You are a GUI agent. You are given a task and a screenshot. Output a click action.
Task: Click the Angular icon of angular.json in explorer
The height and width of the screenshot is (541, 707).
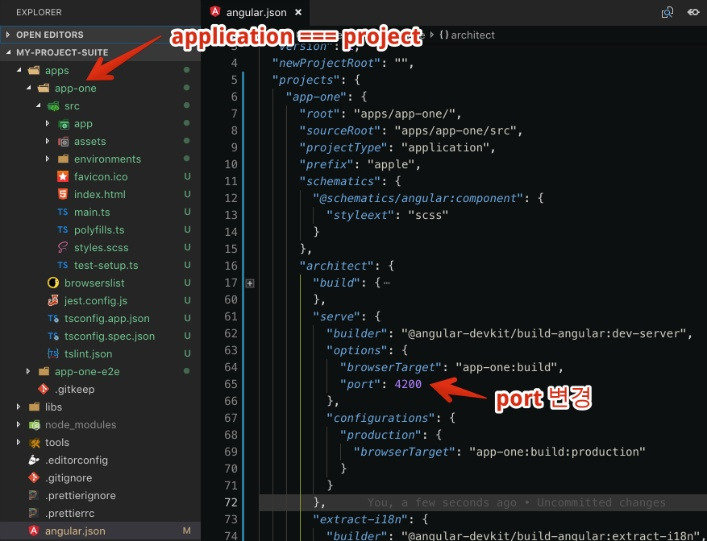pyautogui.click(x=34, y=531)
